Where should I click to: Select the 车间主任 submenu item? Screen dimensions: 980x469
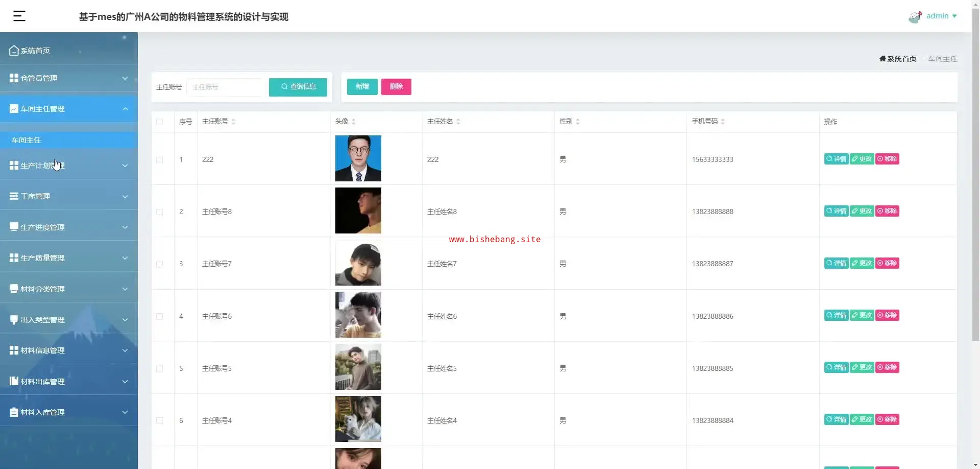69,140
